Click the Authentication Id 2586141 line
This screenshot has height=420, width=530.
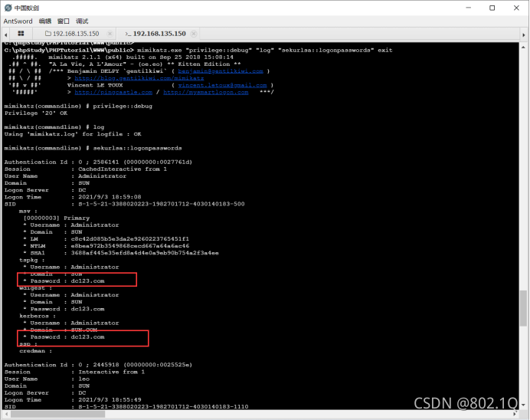(98, 162)
